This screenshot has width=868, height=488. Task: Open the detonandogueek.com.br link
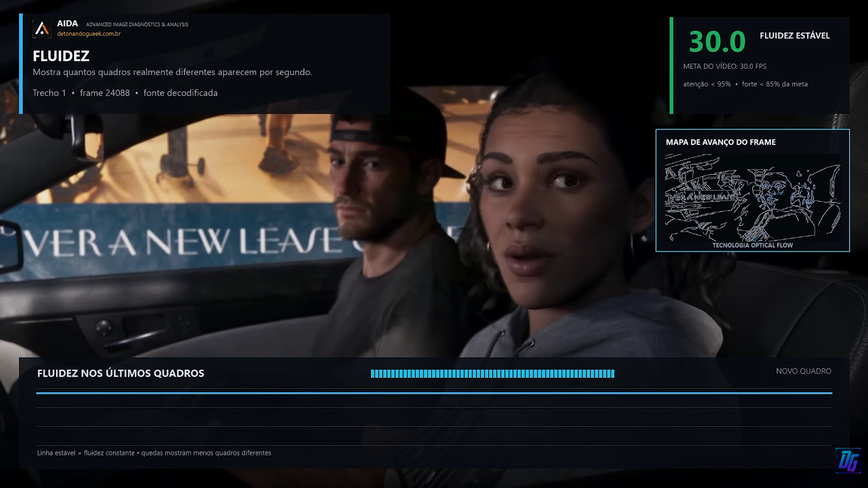coord(88,34)
